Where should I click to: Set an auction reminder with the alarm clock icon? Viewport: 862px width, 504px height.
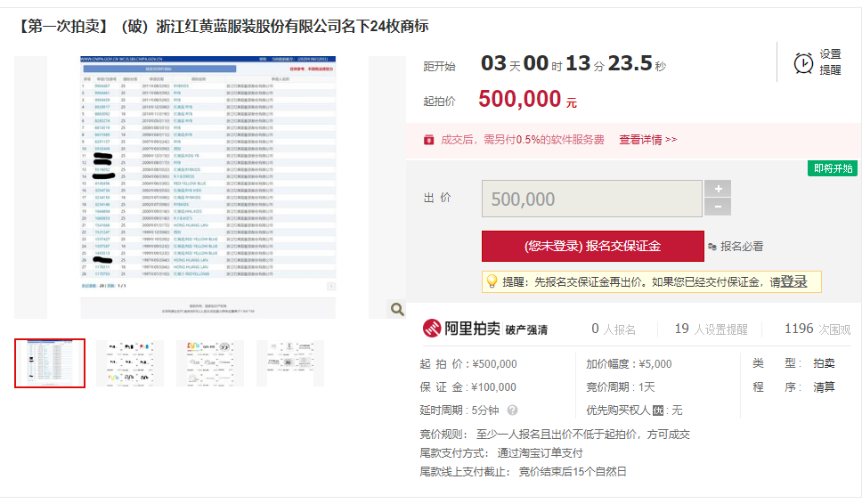803,62
